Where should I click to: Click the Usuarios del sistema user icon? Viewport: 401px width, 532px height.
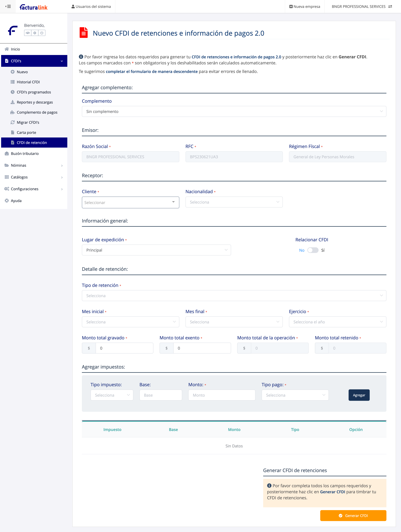(73, 6)
